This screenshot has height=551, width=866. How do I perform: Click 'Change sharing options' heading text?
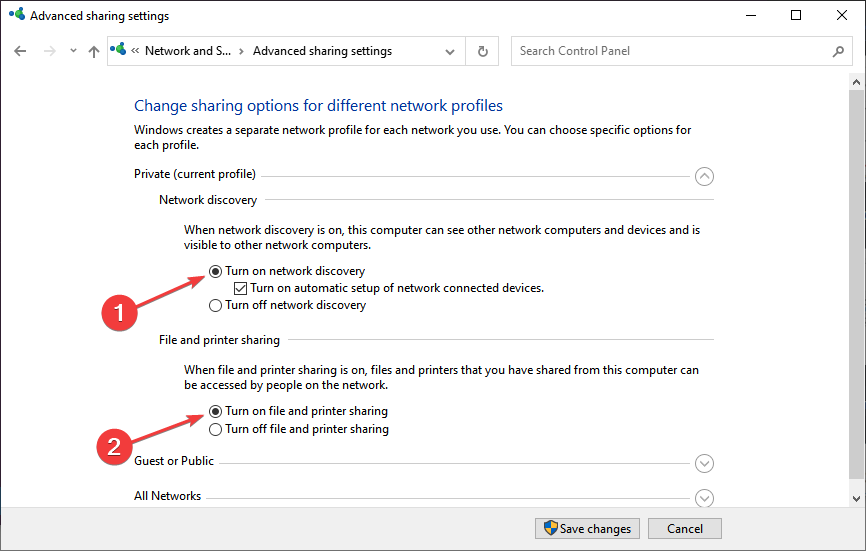(319, 105)
